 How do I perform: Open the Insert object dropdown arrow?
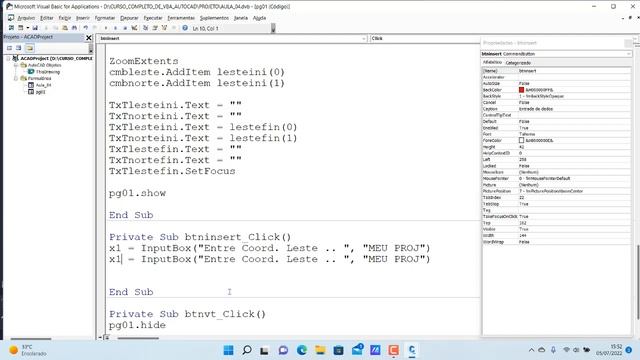(x=27, y=28)
